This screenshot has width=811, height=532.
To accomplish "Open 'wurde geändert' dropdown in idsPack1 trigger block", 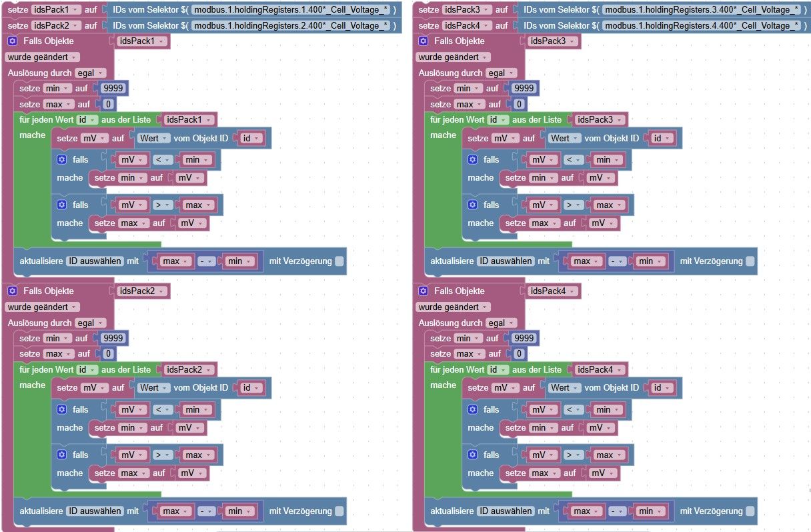I will (42, 57).
